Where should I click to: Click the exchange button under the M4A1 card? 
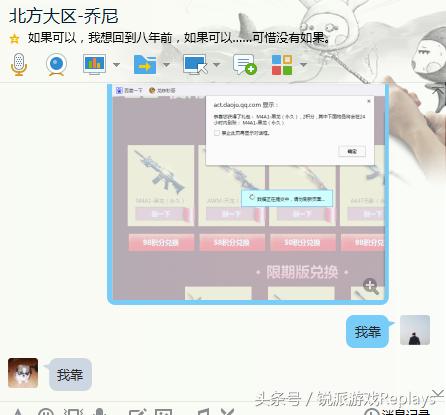pos(161,242)
